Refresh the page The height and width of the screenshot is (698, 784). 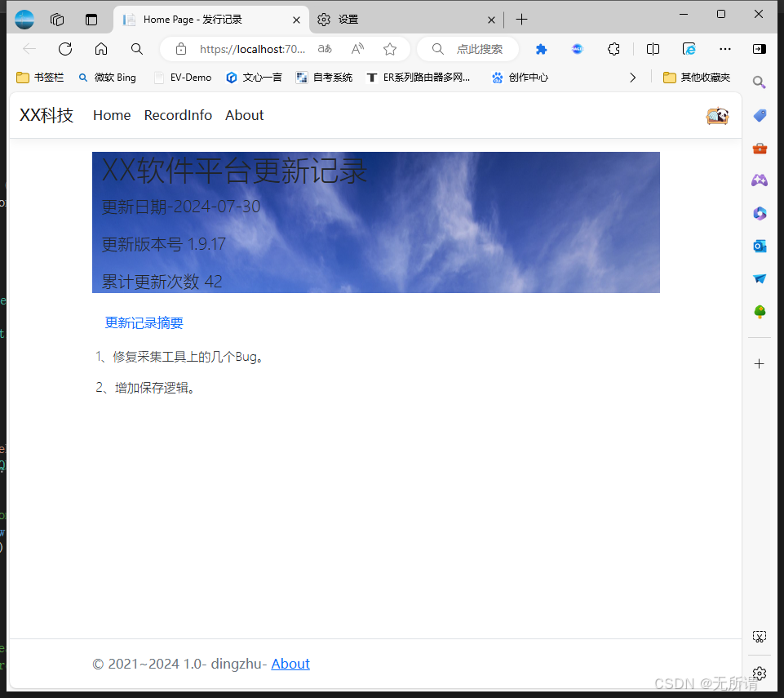(65, 49)
